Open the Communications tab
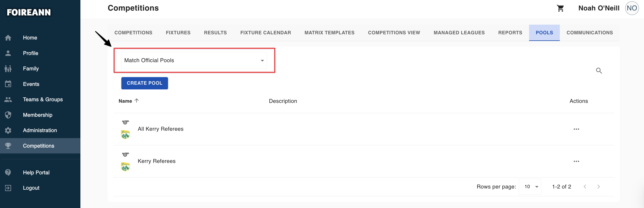 tap(590, 33)
